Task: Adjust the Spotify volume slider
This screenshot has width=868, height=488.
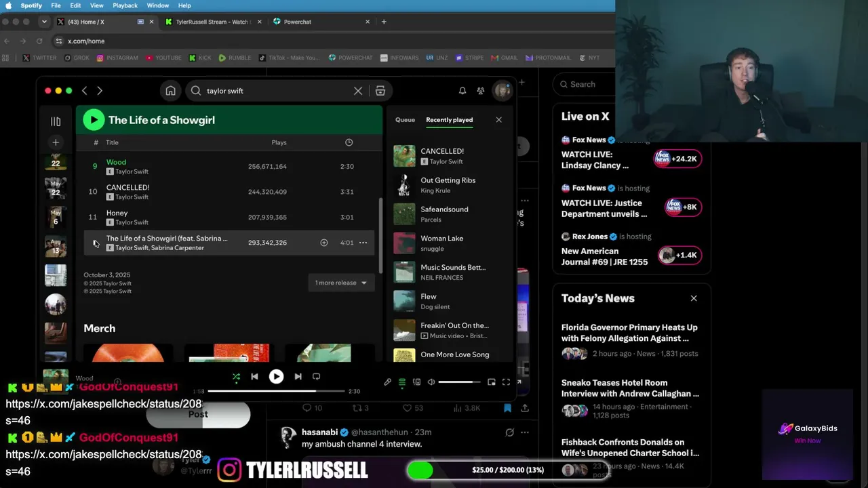Action: point(458,382)
